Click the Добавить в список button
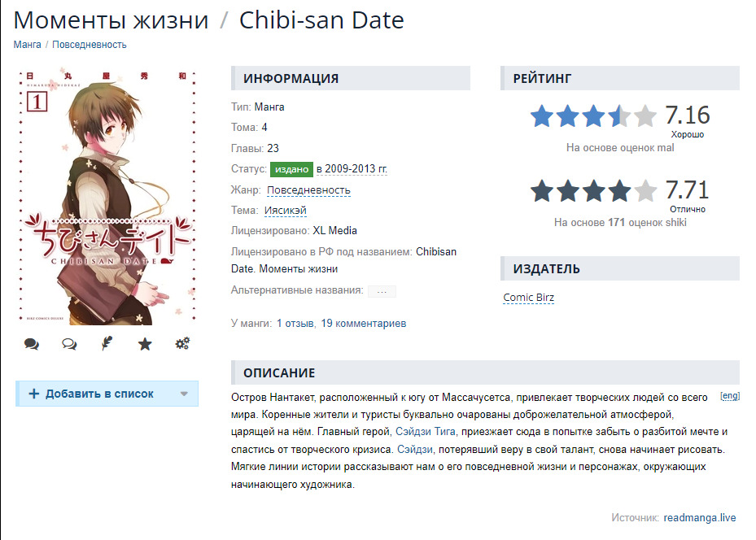This screenshot has height=540, width=756. tap(99, 394)
